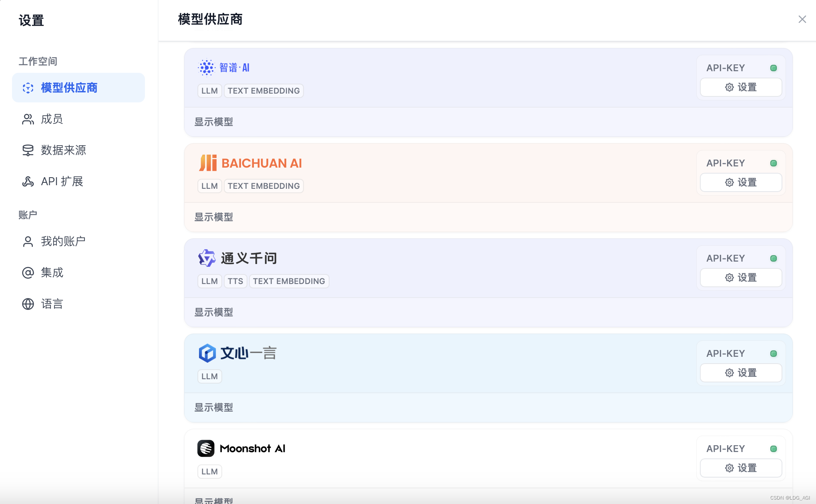Close the settings dialog

click(802, 19)
